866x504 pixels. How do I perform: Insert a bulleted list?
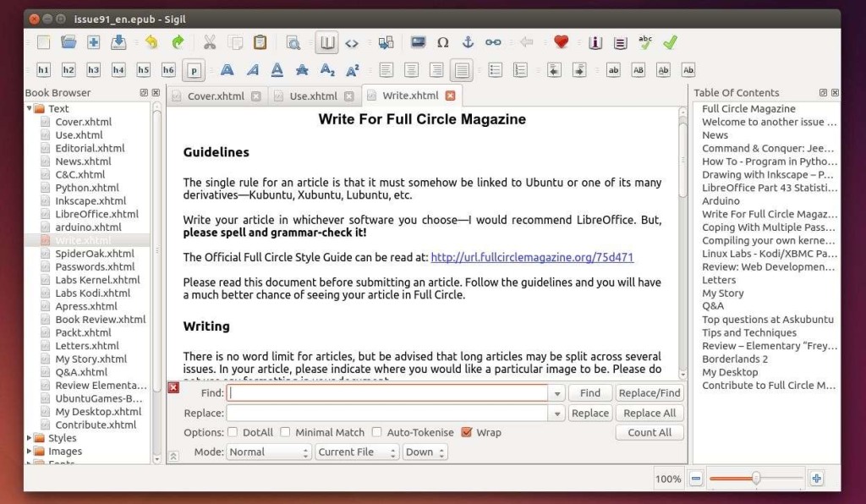495,70
